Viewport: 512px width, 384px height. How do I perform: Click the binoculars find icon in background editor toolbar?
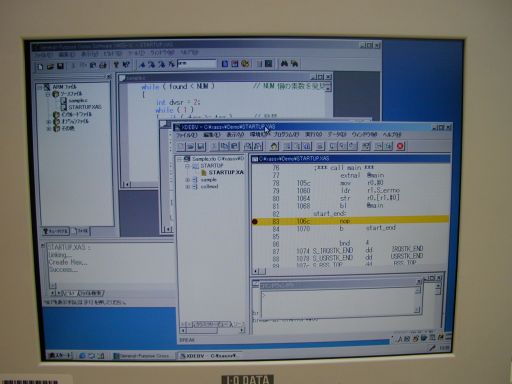click(x=284, y=63)
